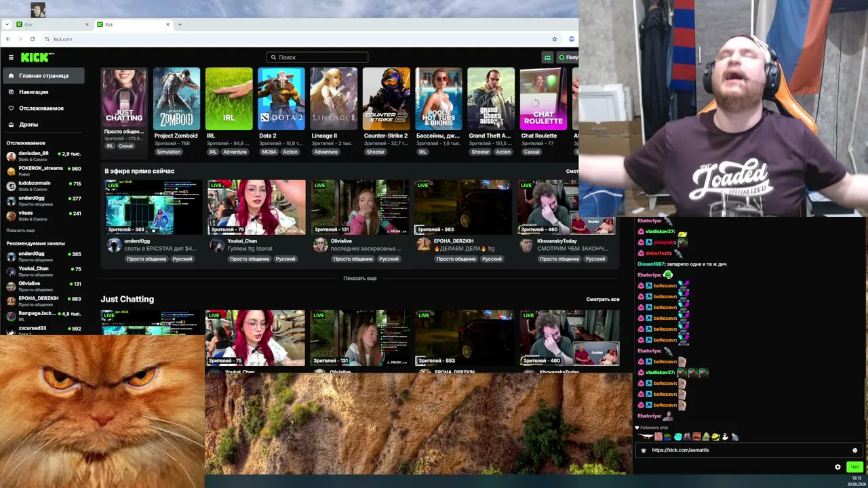The width and height of the screenshot is (868, 488).
Task: Open Навигация in the sidebar
Action: tap(44, 92)
